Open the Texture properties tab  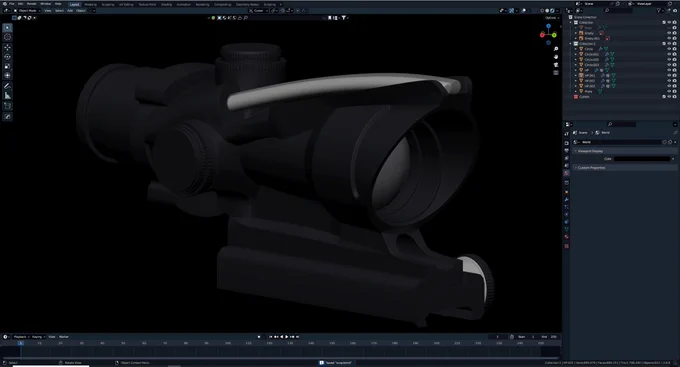tap(566, 246)
